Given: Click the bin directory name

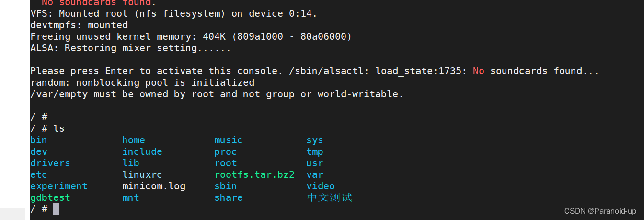Looking at the screenshot, I should (x=38, y=140).
